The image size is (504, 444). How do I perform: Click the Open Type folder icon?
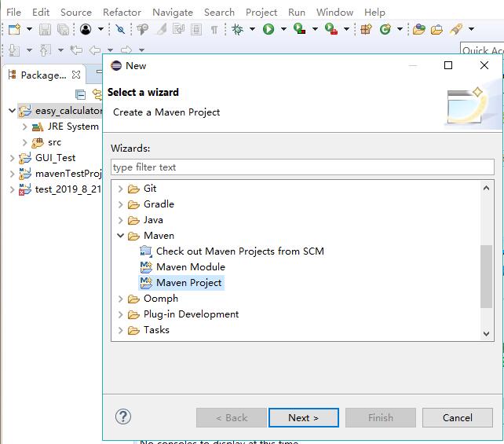[x=418, y=29]
